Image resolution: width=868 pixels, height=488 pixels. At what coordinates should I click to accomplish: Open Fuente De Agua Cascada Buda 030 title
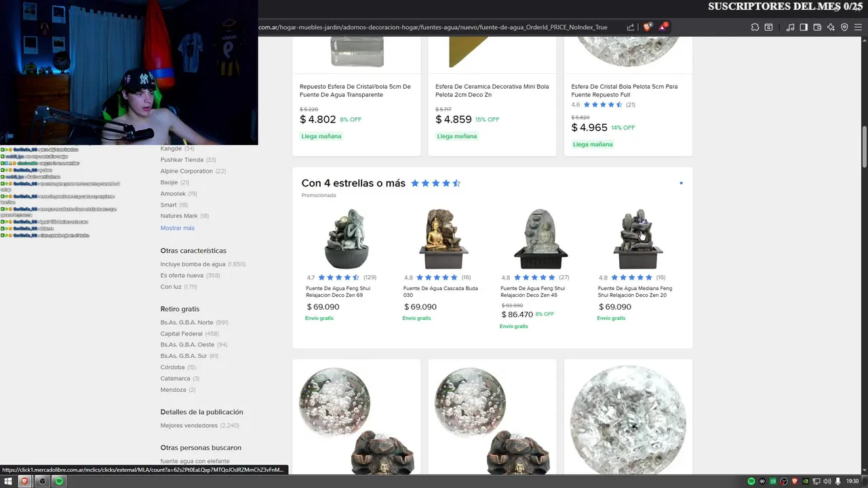point(440,291)
